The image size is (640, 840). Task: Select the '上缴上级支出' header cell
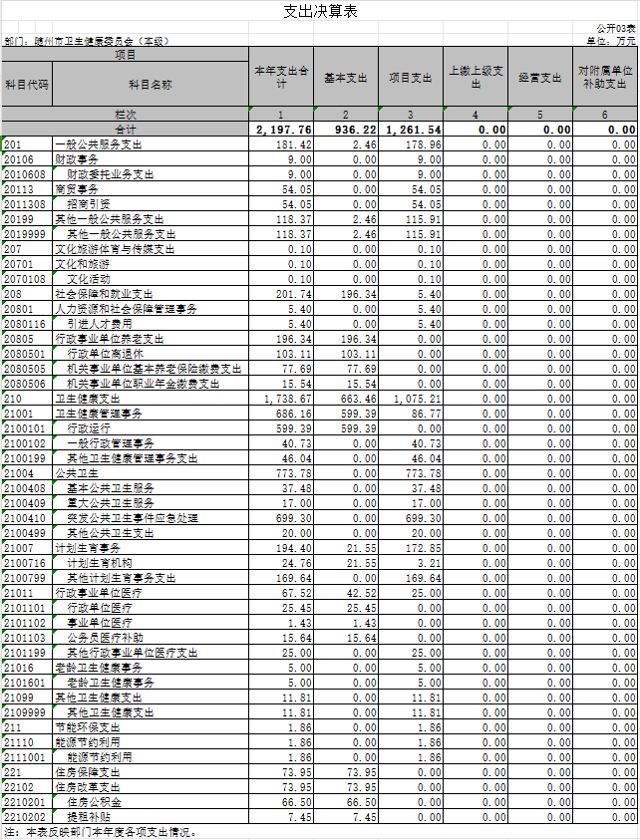(x=477, y=78)
